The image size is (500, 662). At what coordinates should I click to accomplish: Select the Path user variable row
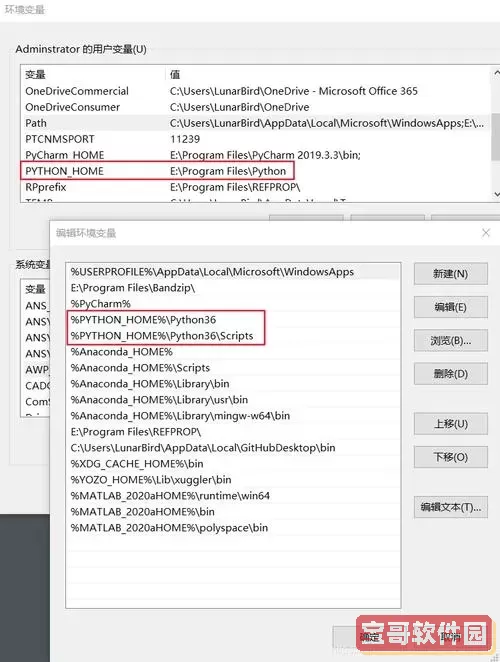pyautogui.click(x=255, y=123)
